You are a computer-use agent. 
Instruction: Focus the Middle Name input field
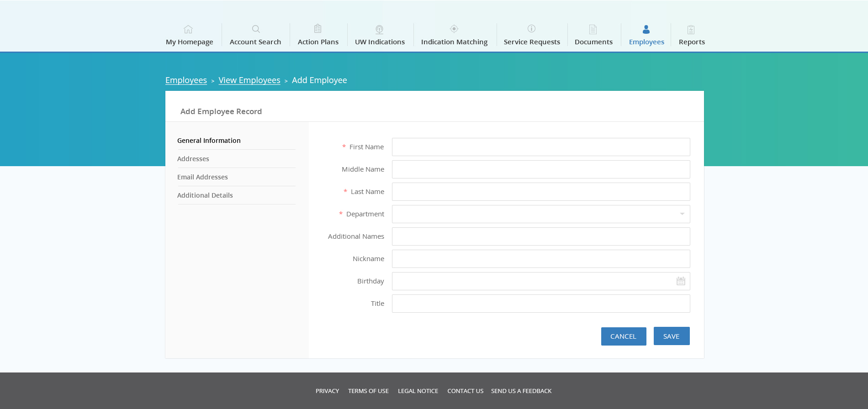pos(541,169)
